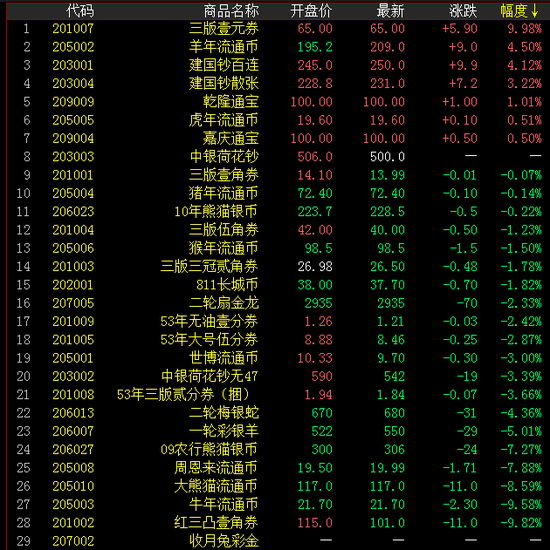Select row 世博流通币
550x550 pixels.
click(x=278, y=358)
